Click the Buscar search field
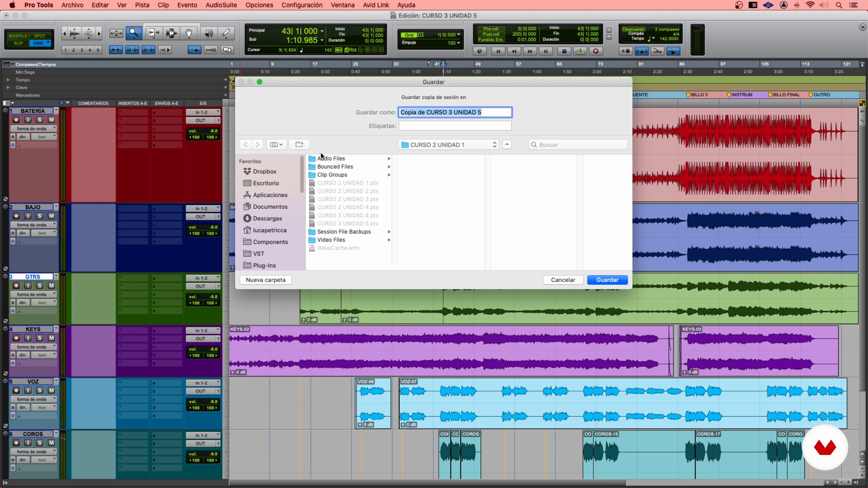 pos(578,145)
